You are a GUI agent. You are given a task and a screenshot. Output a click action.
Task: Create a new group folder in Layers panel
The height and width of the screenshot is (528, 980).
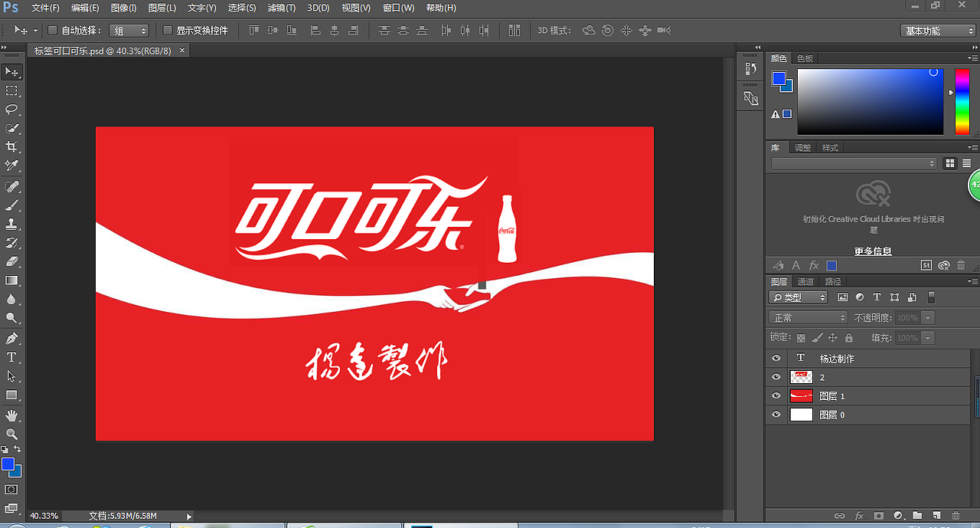click(916, 517)
